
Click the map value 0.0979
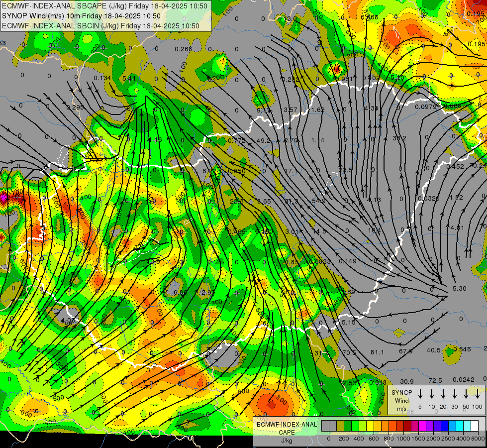point(426,107)
